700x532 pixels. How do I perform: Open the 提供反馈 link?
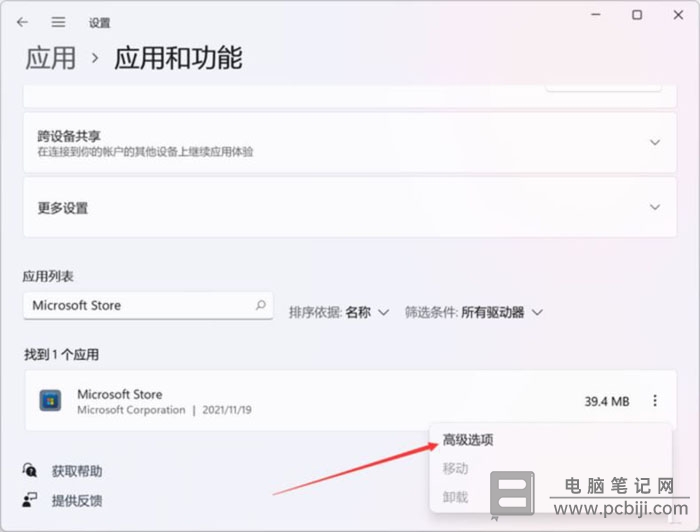(77, 501)
